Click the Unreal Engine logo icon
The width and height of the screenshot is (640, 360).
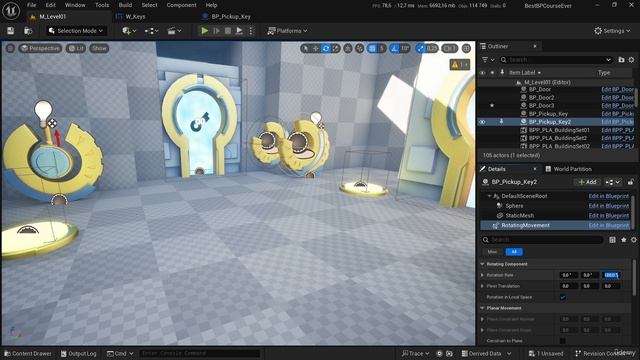11,10
